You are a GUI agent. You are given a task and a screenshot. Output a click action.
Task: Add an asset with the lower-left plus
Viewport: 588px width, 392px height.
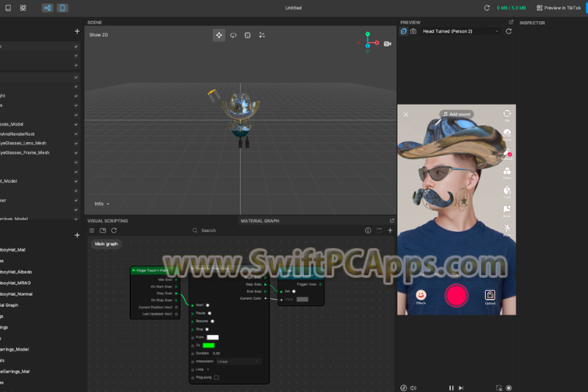tap(77, 235)
